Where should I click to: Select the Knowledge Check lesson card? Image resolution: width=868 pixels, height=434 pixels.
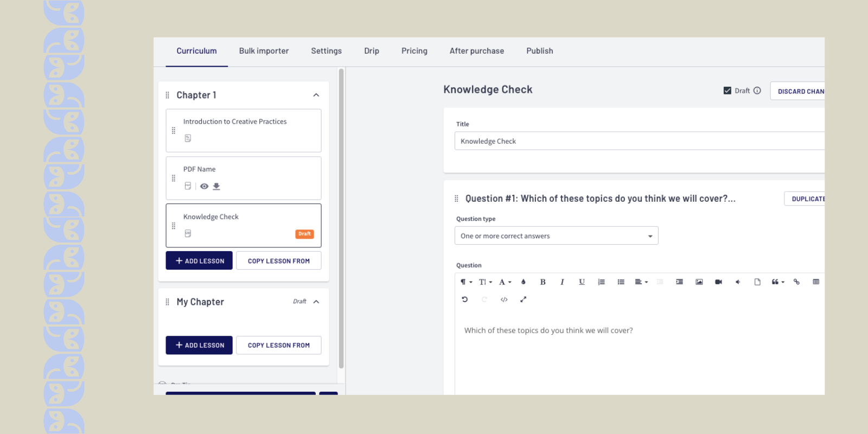[x=244, y=226]
